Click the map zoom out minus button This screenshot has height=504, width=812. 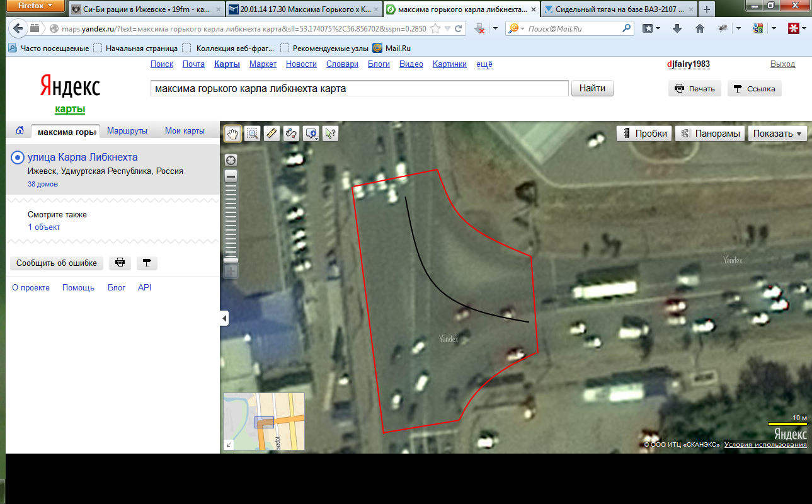click(x=231, y=176)
